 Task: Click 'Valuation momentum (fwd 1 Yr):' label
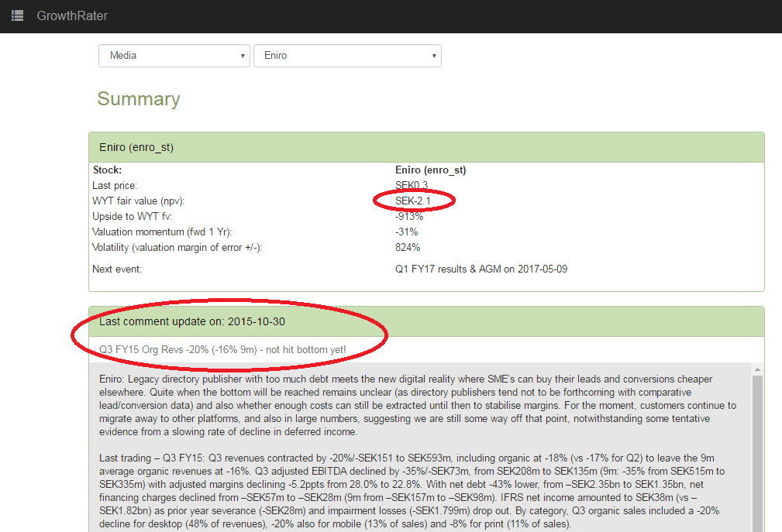point(162,232)
